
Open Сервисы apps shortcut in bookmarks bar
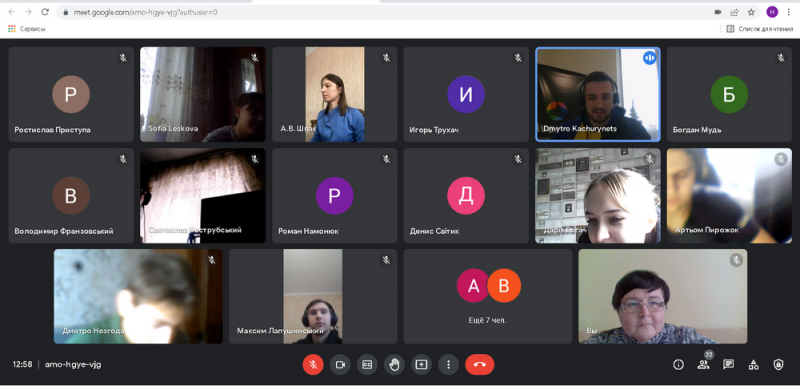(27, 29)
